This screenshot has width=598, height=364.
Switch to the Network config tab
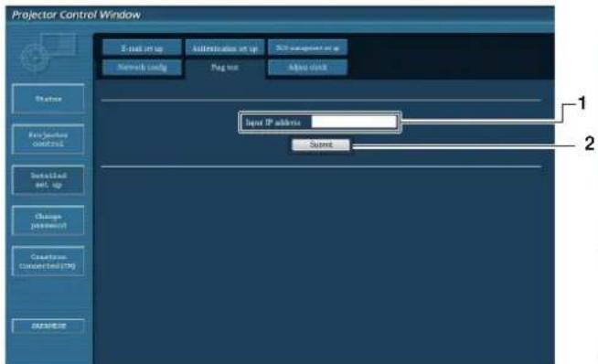coord(142,68)
